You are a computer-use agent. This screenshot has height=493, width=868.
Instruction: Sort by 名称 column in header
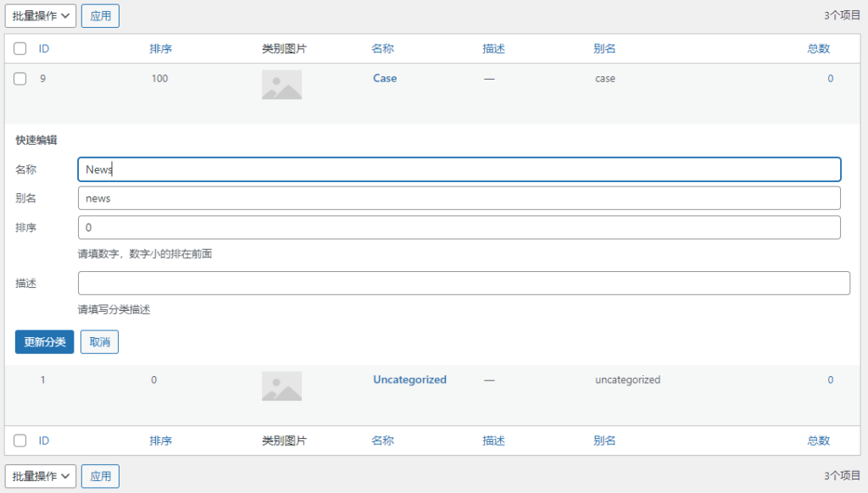[382, 49]
